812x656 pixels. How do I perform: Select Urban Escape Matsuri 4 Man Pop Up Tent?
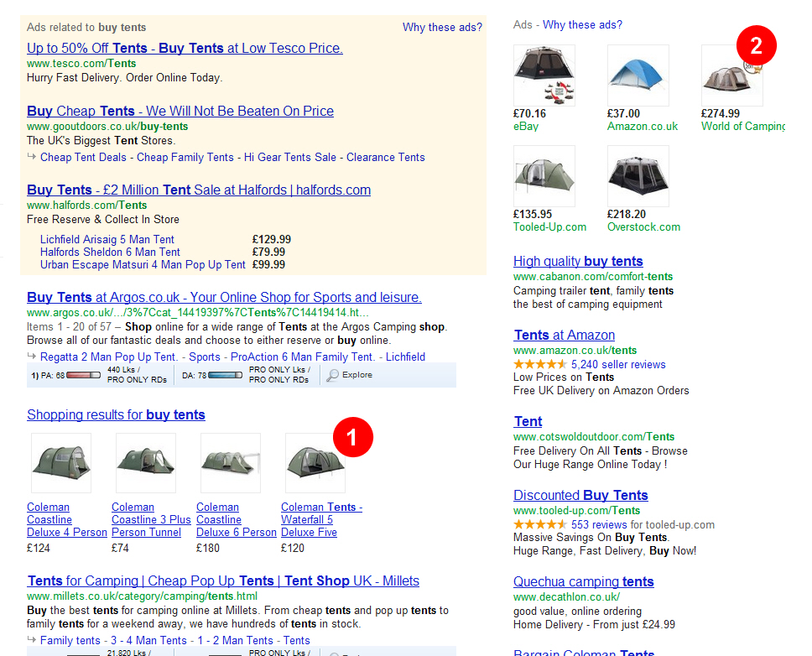pyautogui.click(x=143, y=264)
